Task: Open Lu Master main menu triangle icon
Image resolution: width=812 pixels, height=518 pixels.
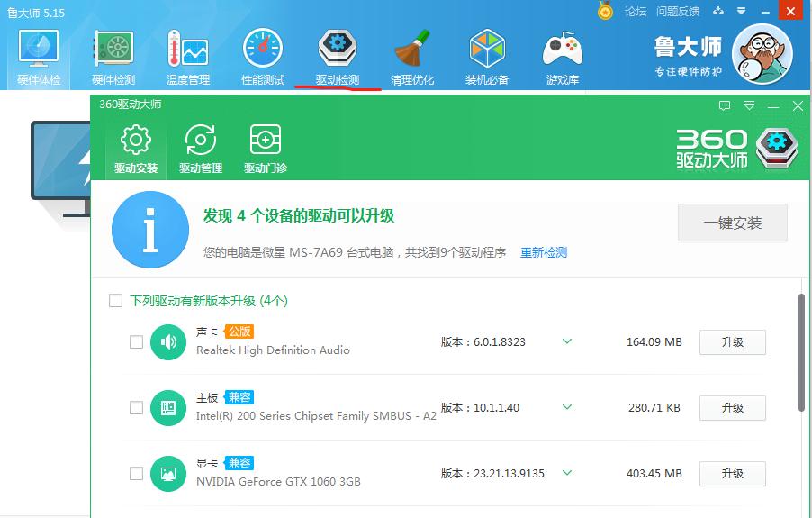Action: [742, 11]
